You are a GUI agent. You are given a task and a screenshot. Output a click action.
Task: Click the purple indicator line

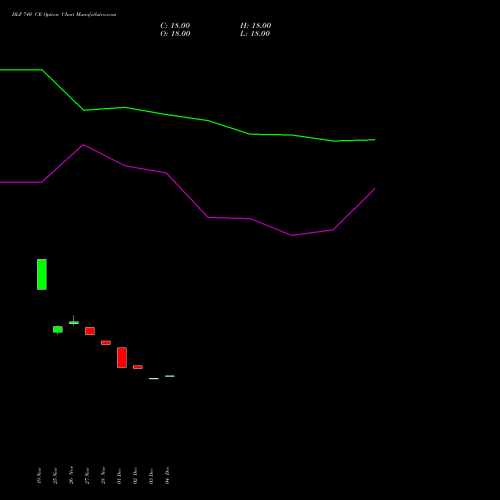(x=187, y=195)
